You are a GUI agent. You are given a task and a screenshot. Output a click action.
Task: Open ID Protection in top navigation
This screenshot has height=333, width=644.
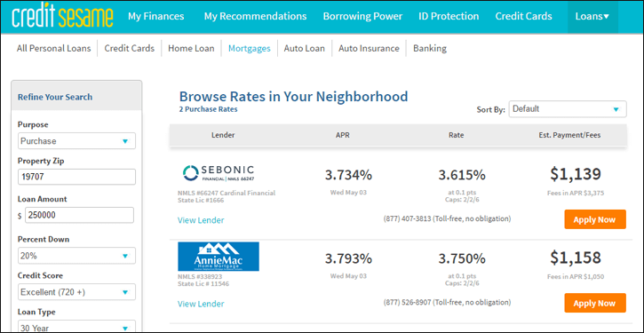449,16
